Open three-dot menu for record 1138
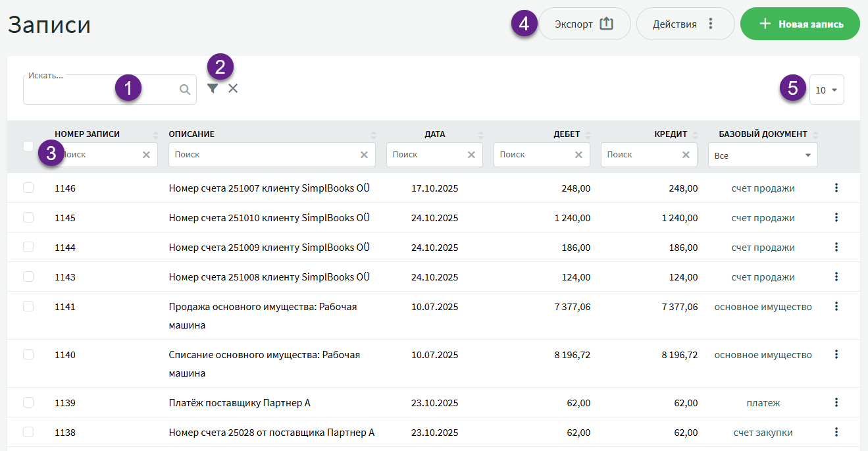 (x=836, y=432)
